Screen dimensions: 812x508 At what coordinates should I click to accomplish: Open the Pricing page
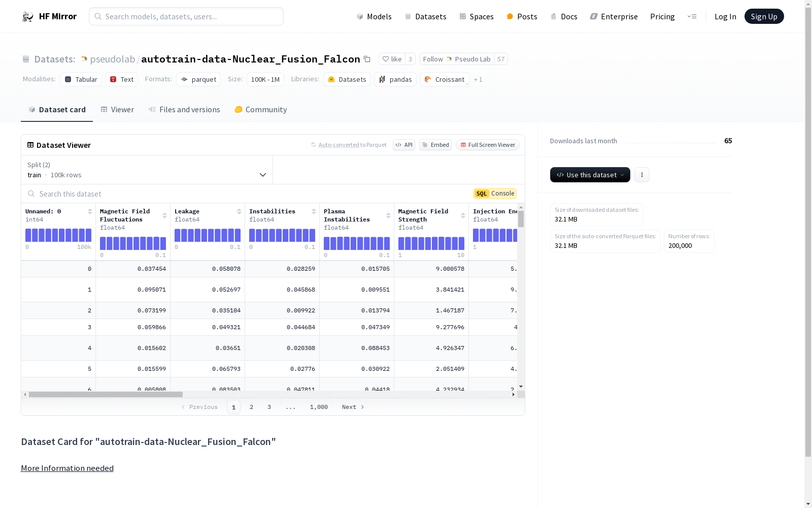click(662, 17)
